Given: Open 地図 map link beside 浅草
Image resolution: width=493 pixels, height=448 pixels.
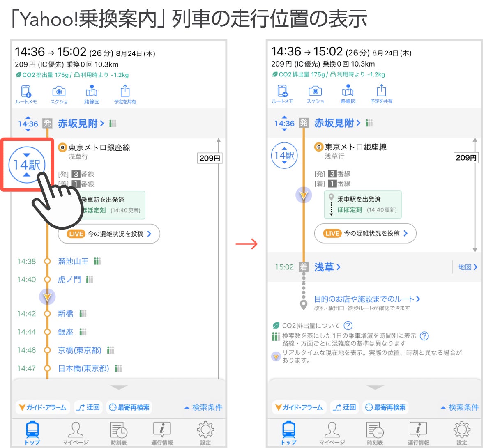Looking at the screenshot, I should coord(468,267).
